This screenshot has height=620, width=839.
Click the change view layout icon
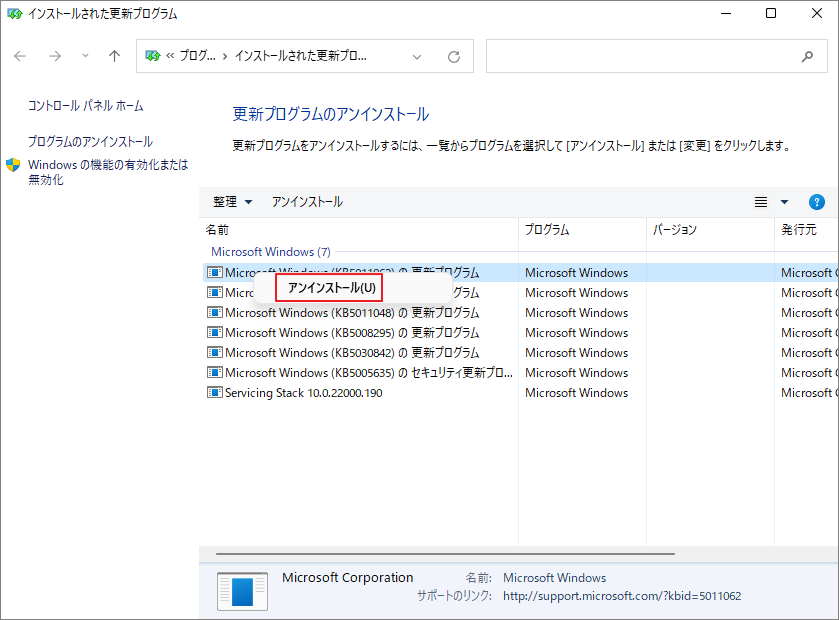(761, 201)
